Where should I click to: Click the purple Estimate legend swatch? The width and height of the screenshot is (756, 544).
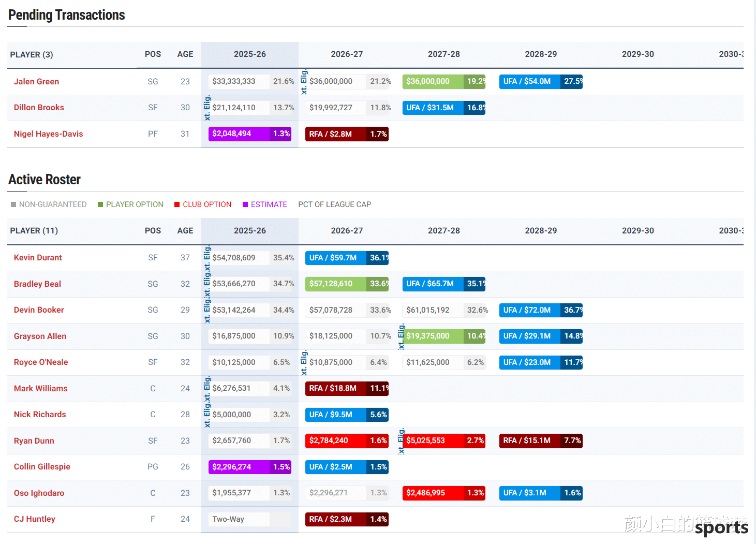tap(245, 204)
